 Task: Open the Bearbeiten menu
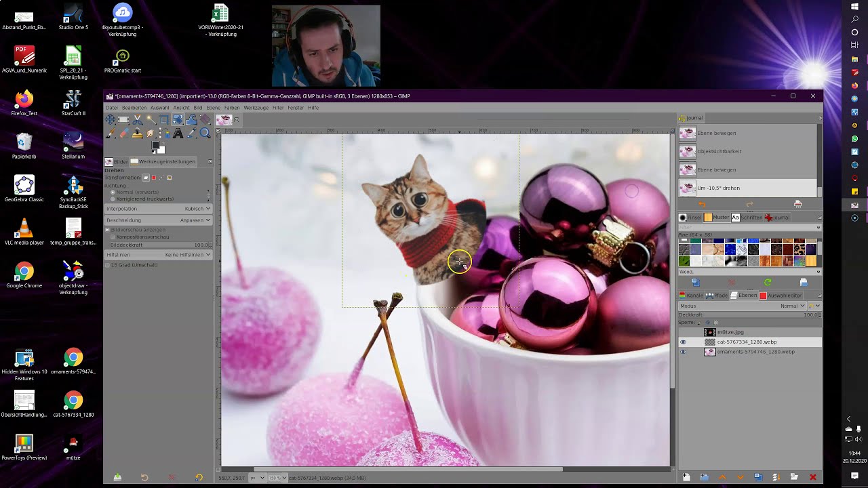(134, 108)
